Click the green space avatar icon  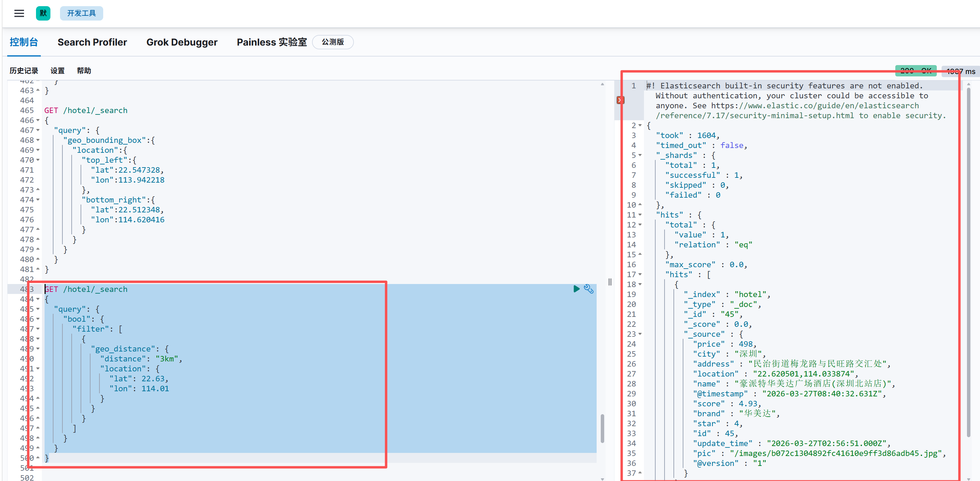click(x=43, y=13)
